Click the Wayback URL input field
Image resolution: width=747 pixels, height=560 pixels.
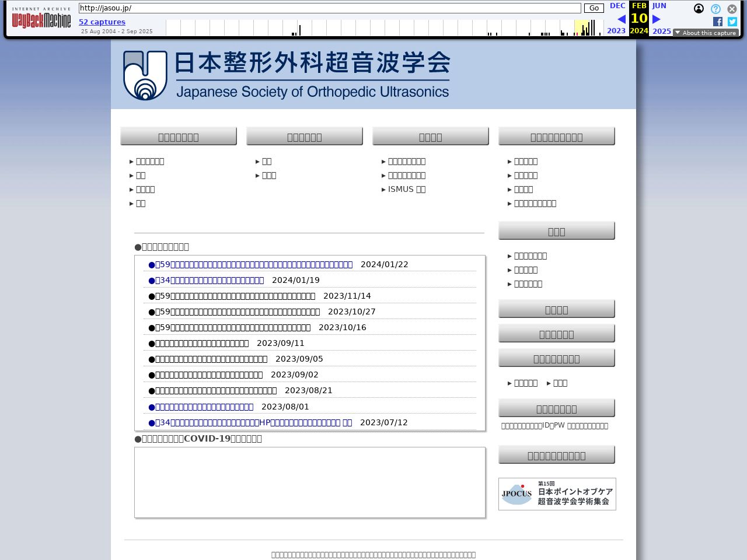[330, 8]
